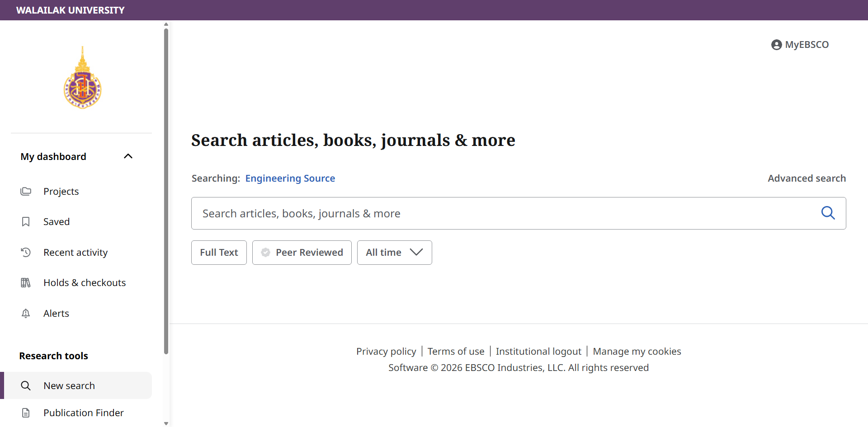Click the sidebar vertical scrollbar

pos(166,190)
